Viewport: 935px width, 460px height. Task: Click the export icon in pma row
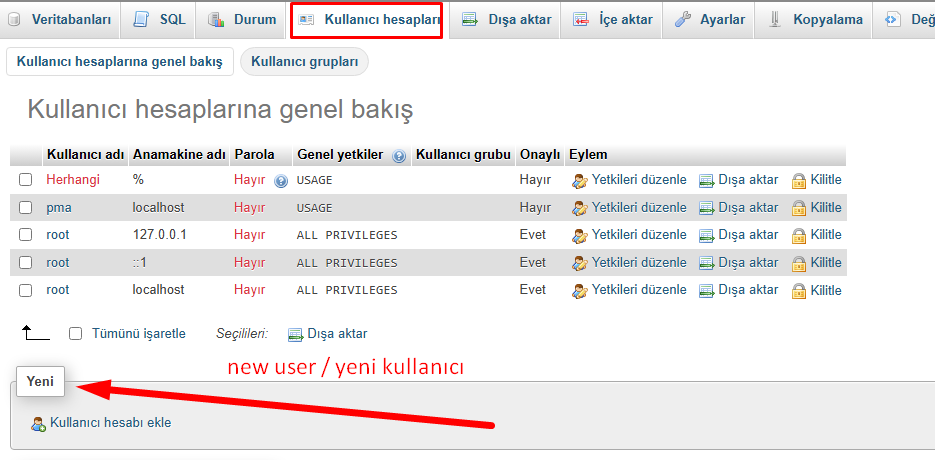tap(707, 209)
